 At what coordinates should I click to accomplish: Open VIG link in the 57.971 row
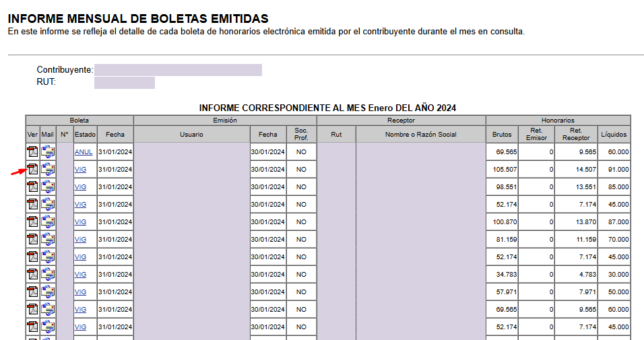(81, 292)
